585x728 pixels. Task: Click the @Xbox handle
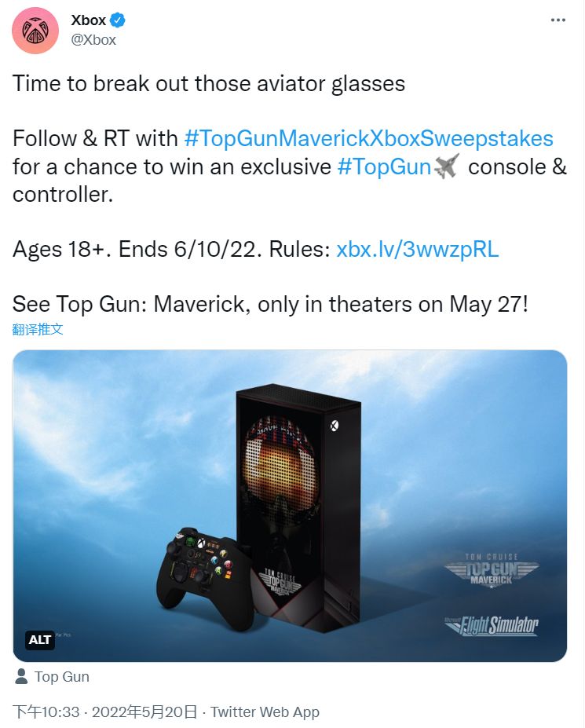(x=93, y=40)
